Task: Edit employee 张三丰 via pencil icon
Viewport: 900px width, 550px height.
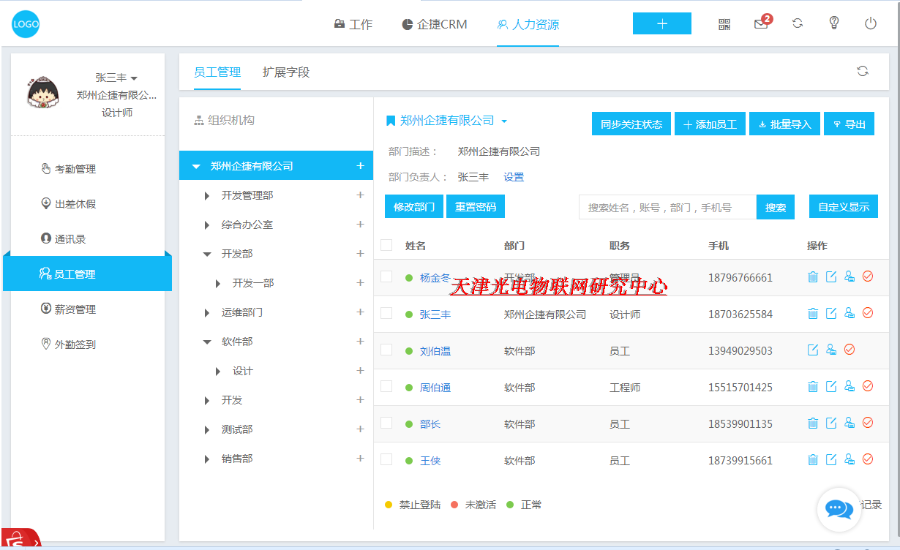Action: click(831, 313)
